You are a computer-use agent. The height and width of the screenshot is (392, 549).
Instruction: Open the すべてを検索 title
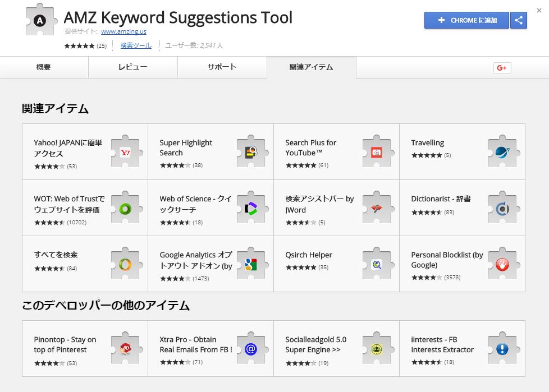tap(56, 255)
